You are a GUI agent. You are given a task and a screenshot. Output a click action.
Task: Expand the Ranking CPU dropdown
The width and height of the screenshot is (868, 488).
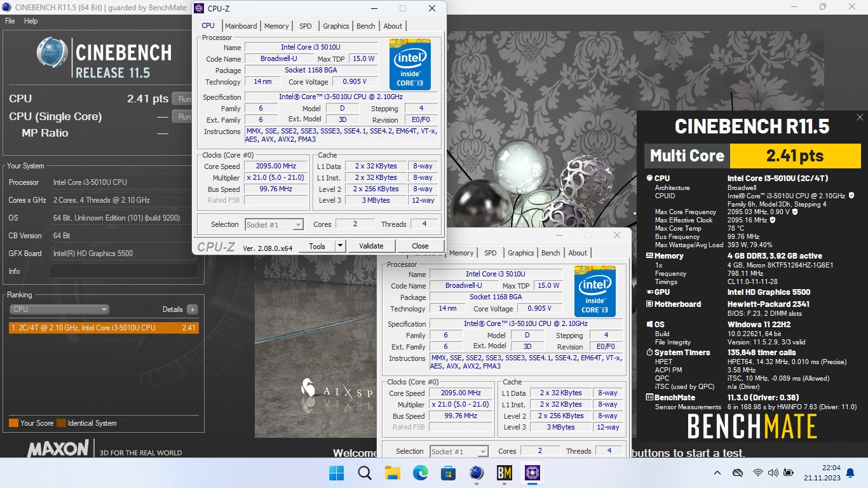point(59,309)
